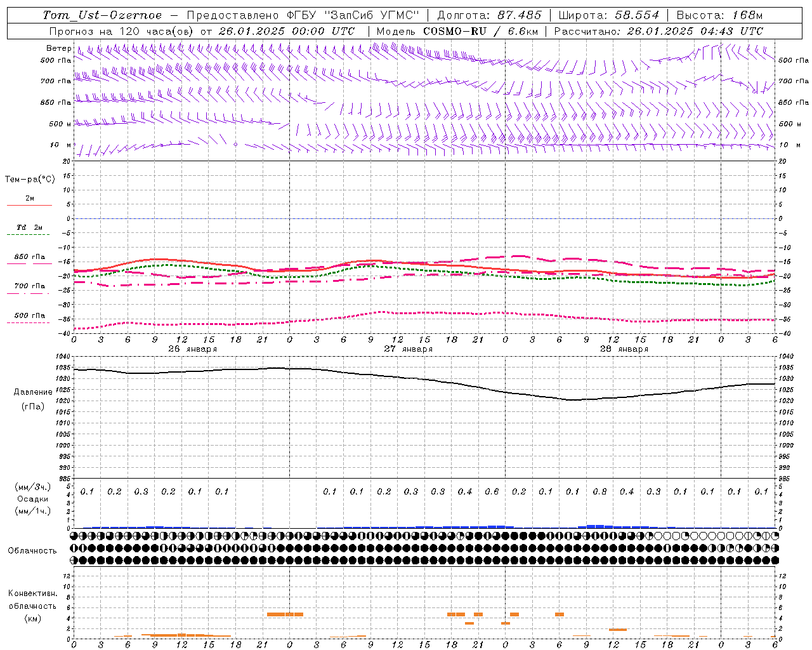Click the Td 2м dew point legend entry
Viewport: 812px width, 650px height.
(29, 227)
